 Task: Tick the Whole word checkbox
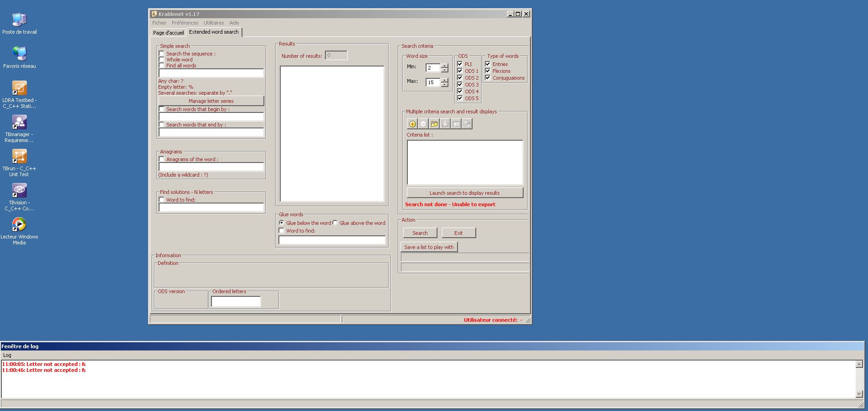pos(161,60)
